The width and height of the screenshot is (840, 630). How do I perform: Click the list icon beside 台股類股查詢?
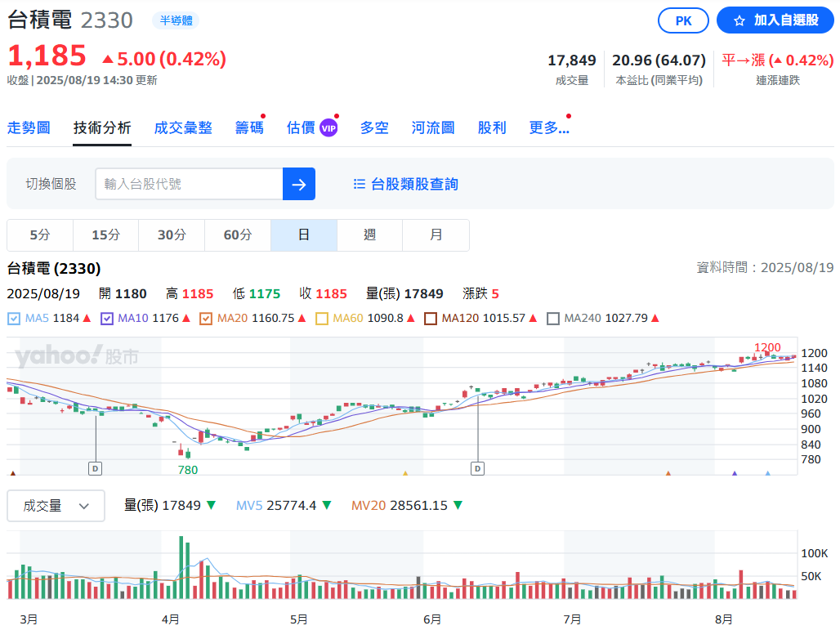click(x=360, y=184)
